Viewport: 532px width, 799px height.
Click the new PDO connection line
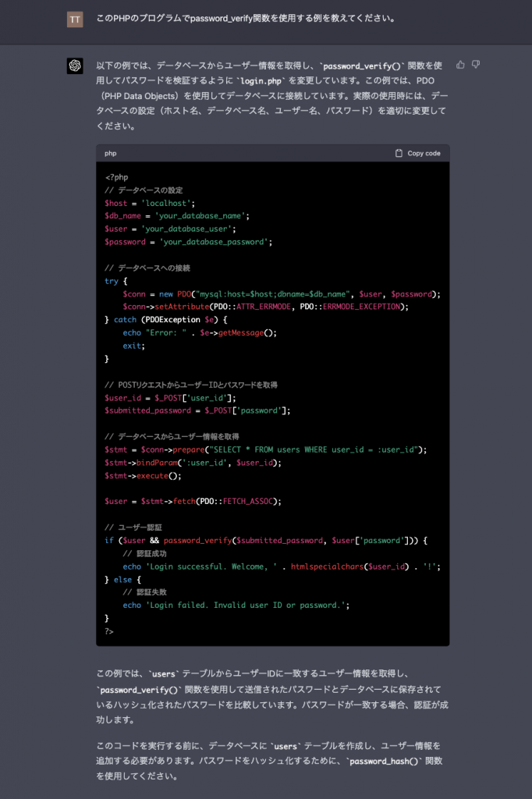coord(282,293)
